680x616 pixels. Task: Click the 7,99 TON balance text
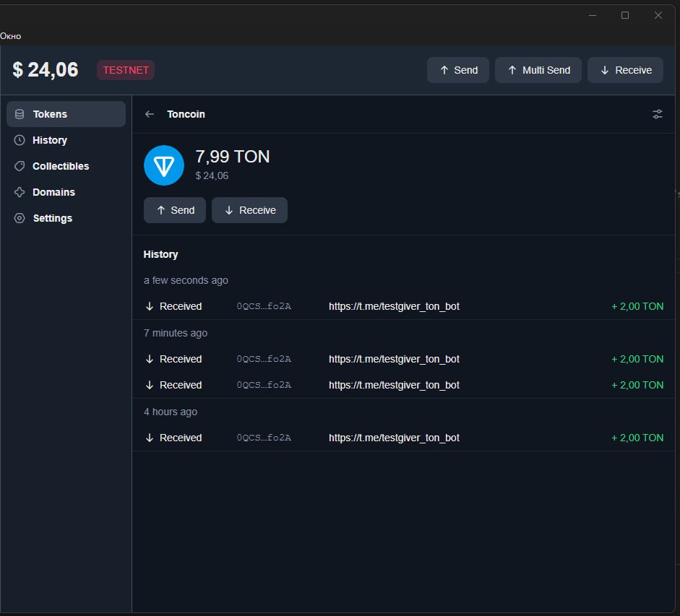[233, 157]
